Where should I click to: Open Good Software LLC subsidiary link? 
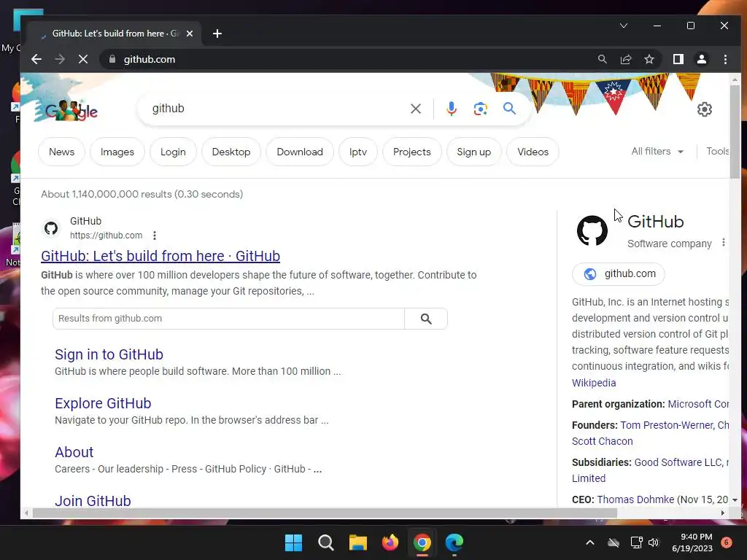(678, 462)
